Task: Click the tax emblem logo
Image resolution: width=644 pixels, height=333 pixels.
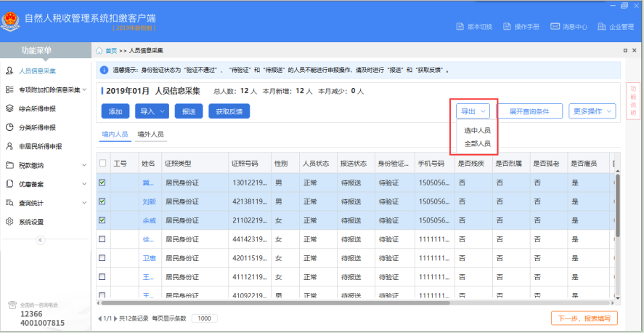Action: coord(10,21)
